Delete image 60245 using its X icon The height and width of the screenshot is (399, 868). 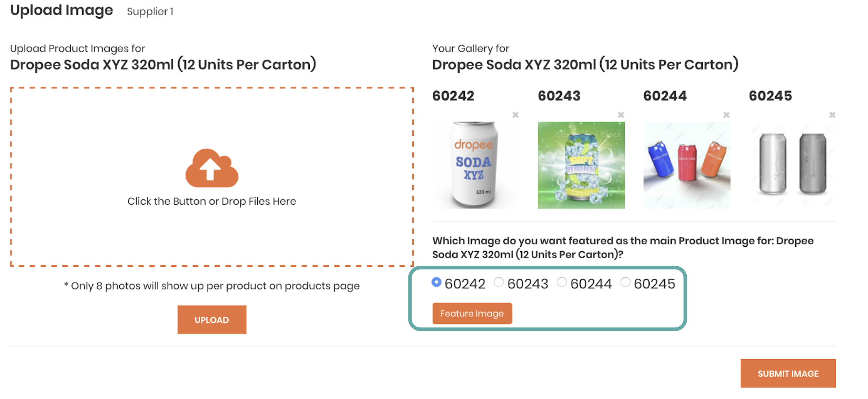point(832,115)
